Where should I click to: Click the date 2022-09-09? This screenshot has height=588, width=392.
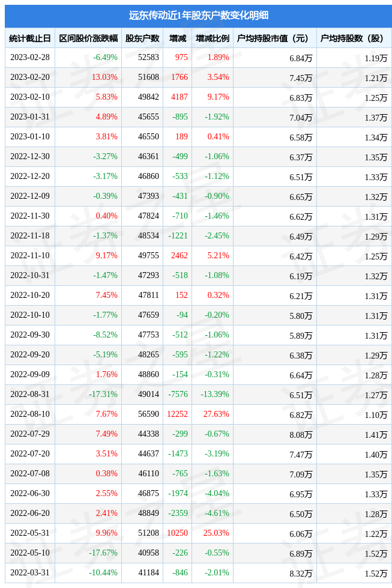pos(30,375)
